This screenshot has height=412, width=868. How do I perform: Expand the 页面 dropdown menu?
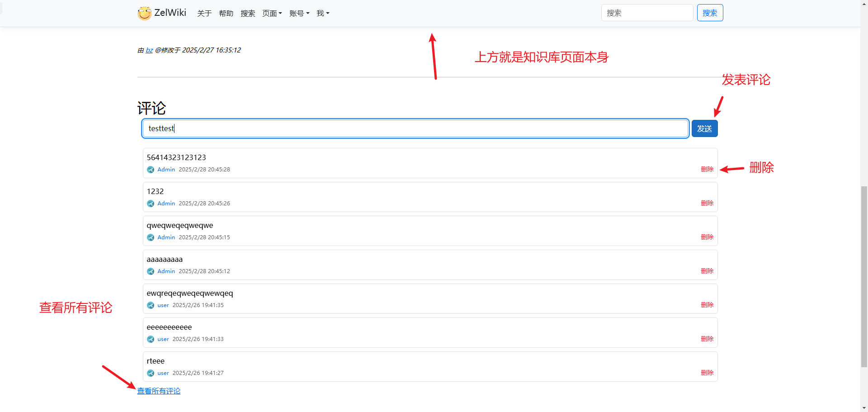(x=272, y=14)
